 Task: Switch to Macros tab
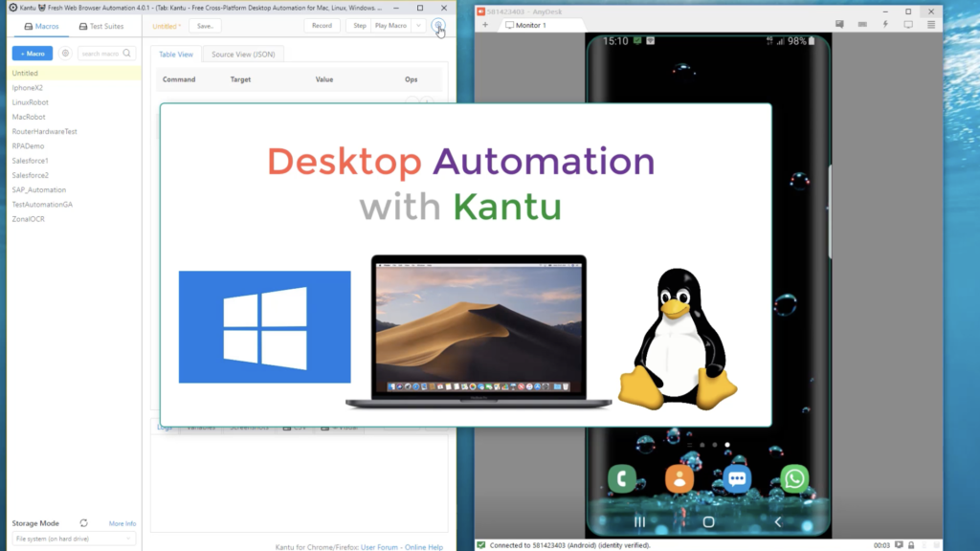click(41, 26)
